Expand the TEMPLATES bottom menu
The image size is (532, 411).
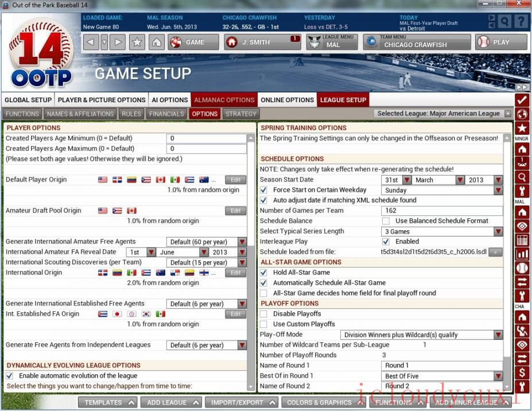(108, 402)
